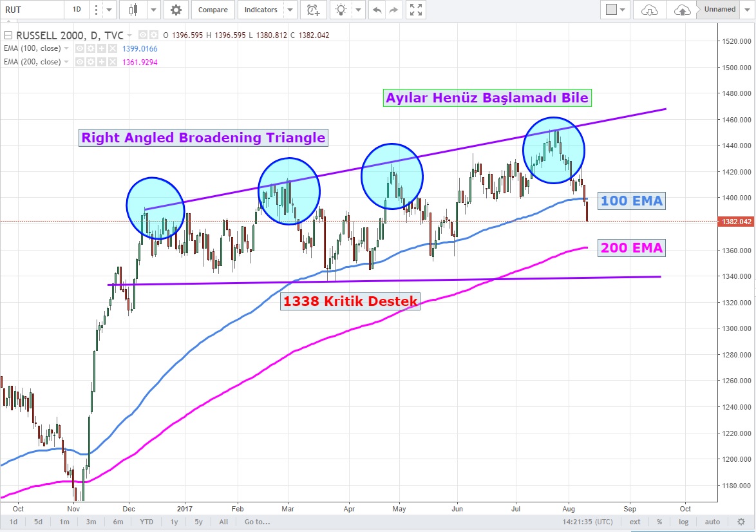Click the 14:21:35 (UTC) timezone clock
This screenshot has width=756, height=532.
point(587,522)
